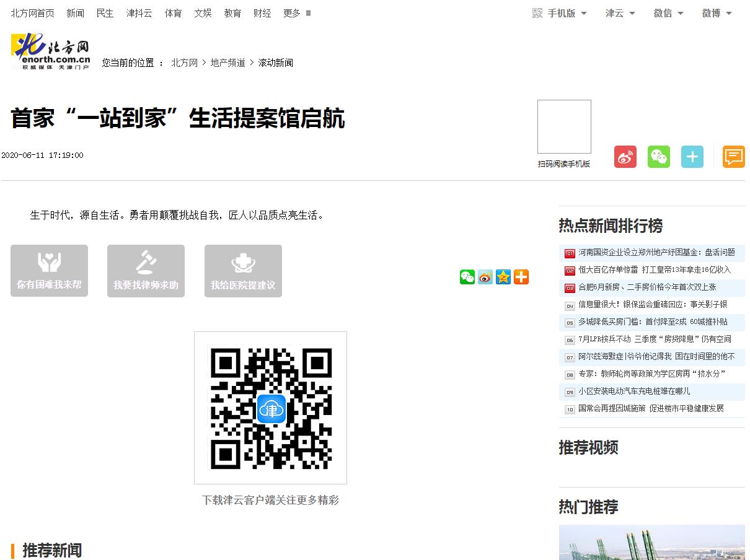The width and height of the screenshot is (750, 560).
Task: Click the green WeChat share icon
Action: (x=659, y=157)
